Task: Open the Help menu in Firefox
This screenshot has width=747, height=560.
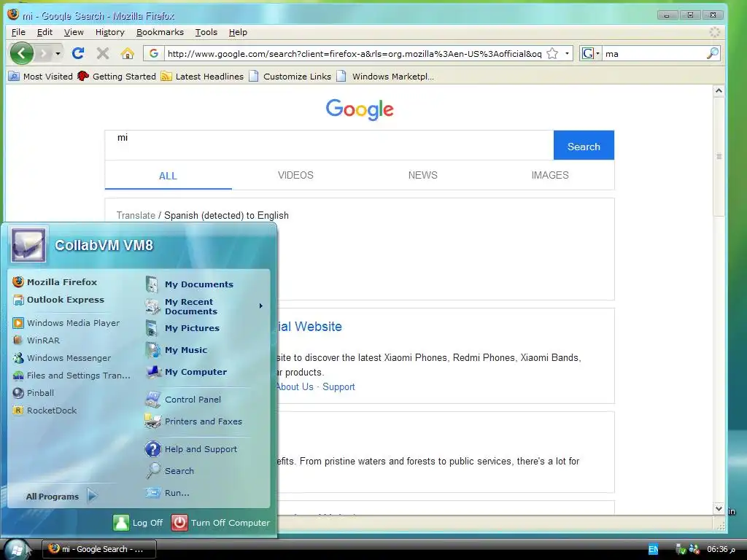Action: (x=238, y=32)
